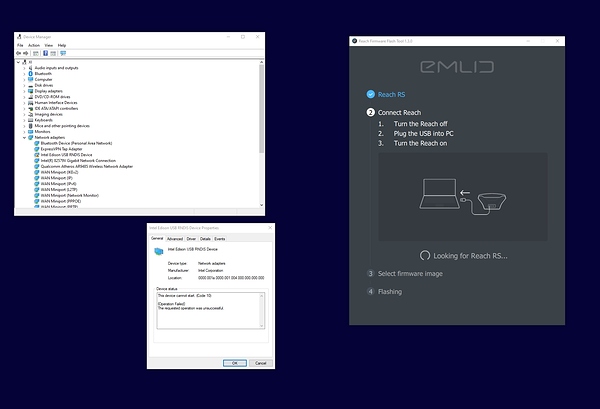Click OK in the Properties dialog
The image size is (600, 409).
coord(235,363)
